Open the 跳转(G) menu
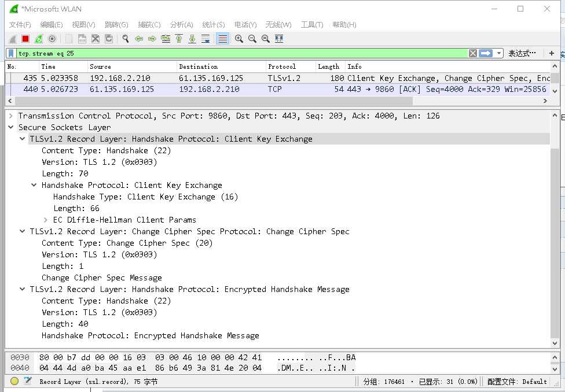The width and height of the screenshot is (565, 392). (116, 24)
